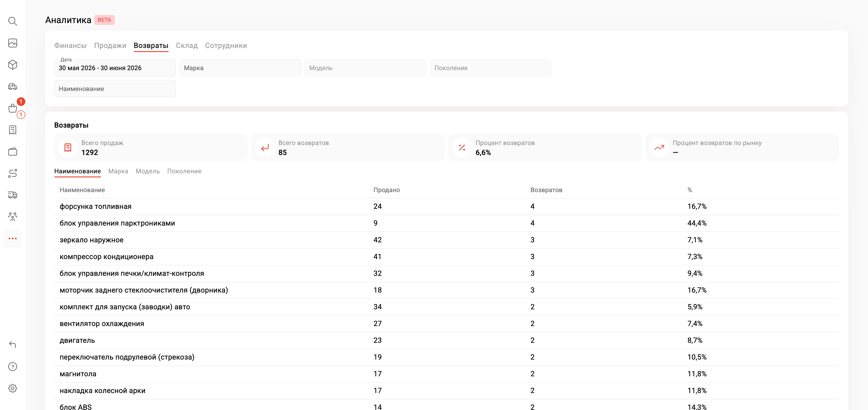Viewport: 868px width, 410px height.
Task: Click the Продано column header
Action: [x=387, y=190]
